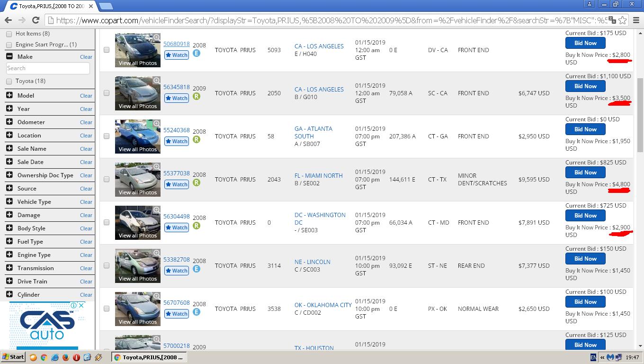Expand the Odometer filter section
This screenshot has width=644, height=364.
pos(9,122)
